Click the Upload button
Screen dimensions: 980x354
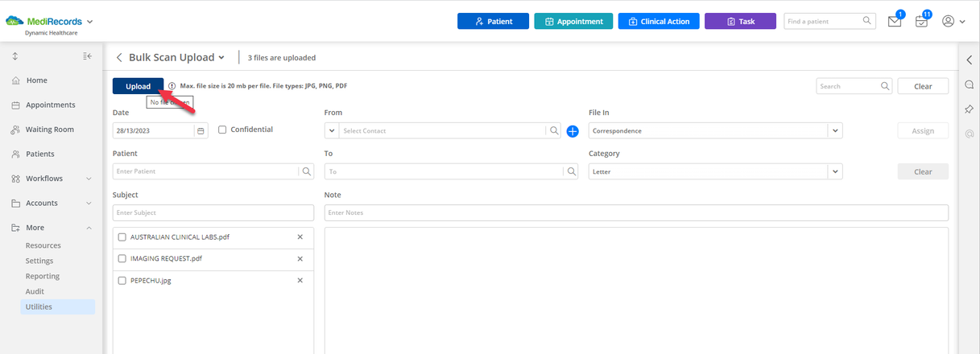click(x=139, y=86)
